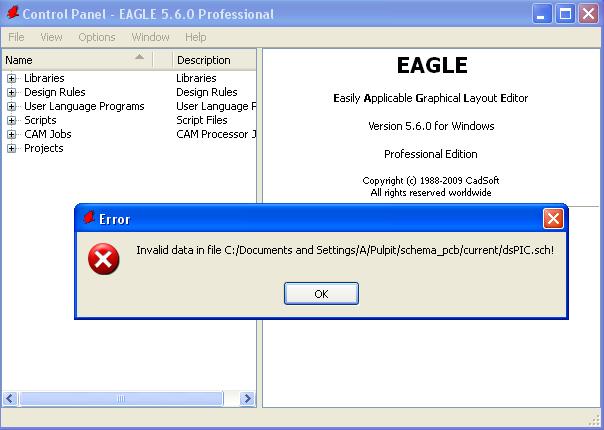
Task: Click the 'Libraries' description cell
Action: pos(196,78)
